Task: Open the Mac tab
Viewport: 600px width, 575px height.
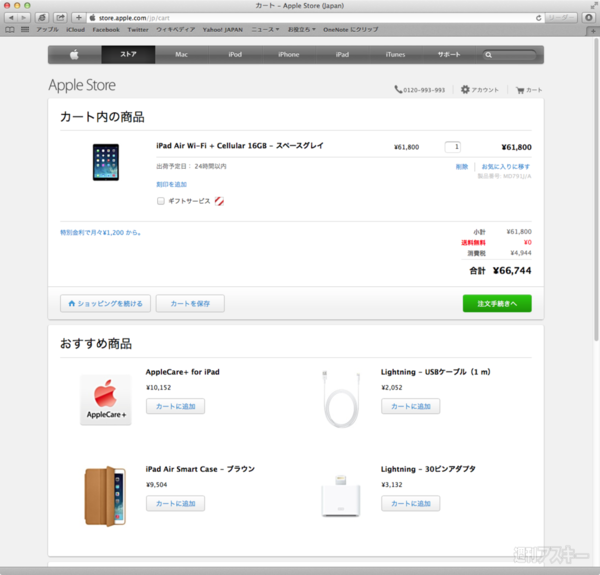Action: [181, 54]
